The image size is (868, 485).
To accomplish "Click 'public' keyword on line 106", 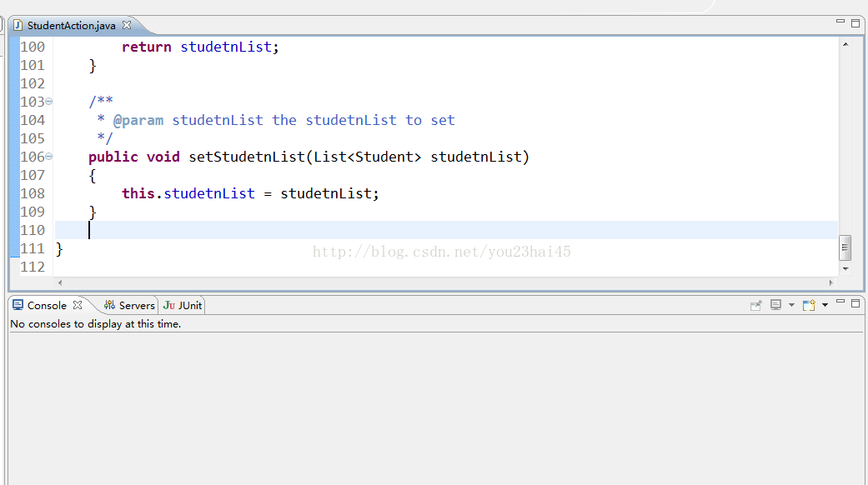I will coord(113,157).
